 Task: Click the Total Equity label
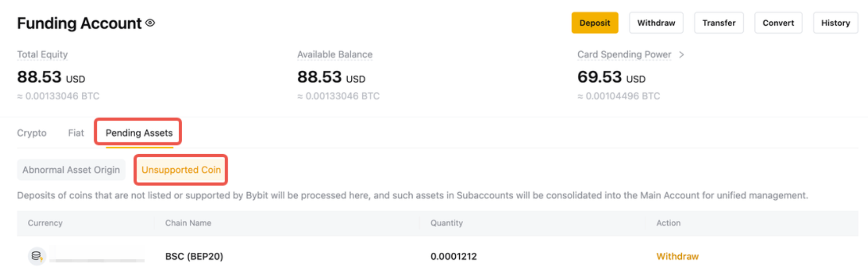[x=42, y=55]
